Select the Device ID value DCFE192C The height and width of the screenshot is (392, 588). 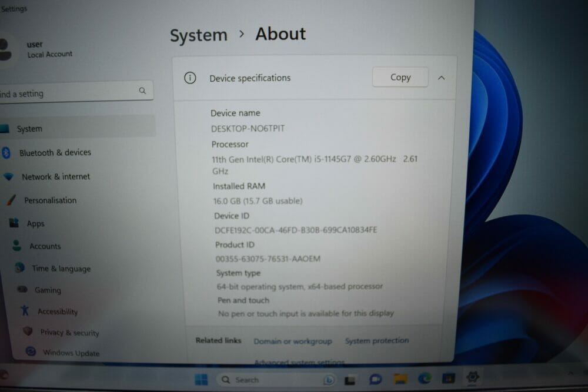296,230
